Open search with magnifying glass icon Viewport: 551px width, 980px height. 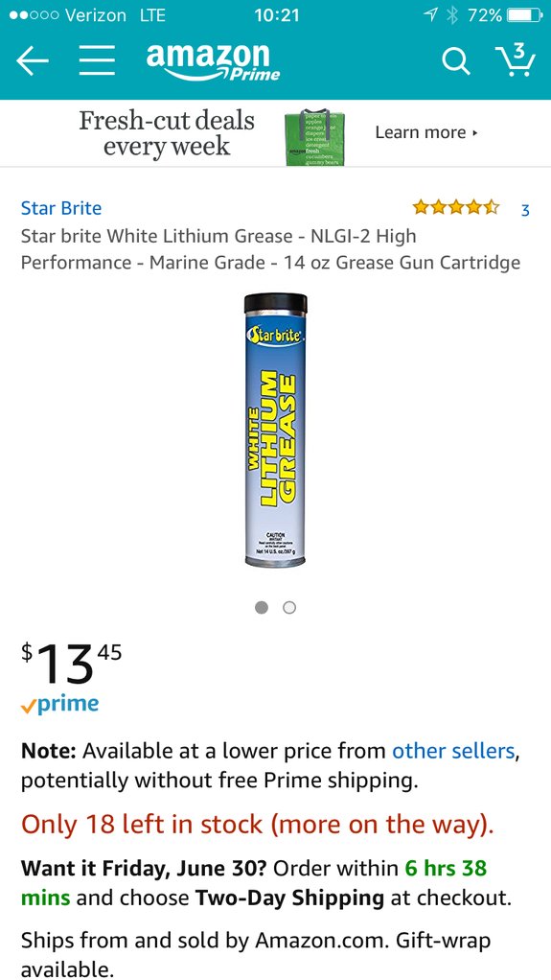(x=456, y=61)
